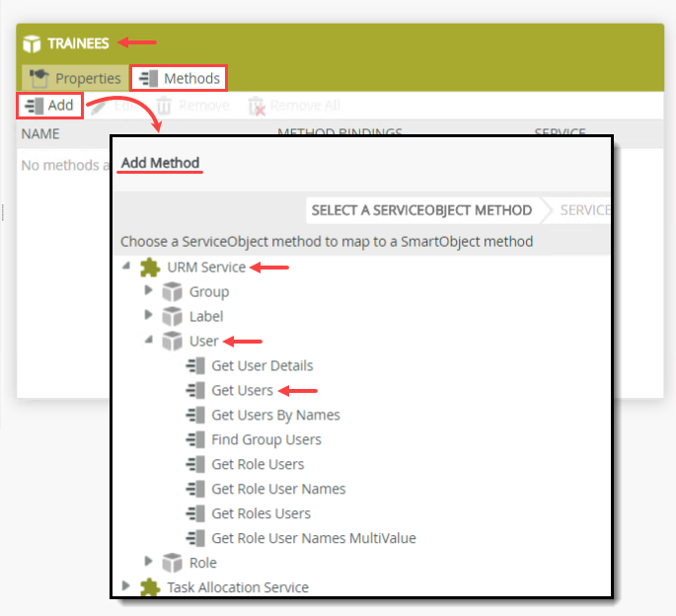The width and height of the screenshot is (676, 616).
Task: Click the Role cube icon
Action: point(172,563)
